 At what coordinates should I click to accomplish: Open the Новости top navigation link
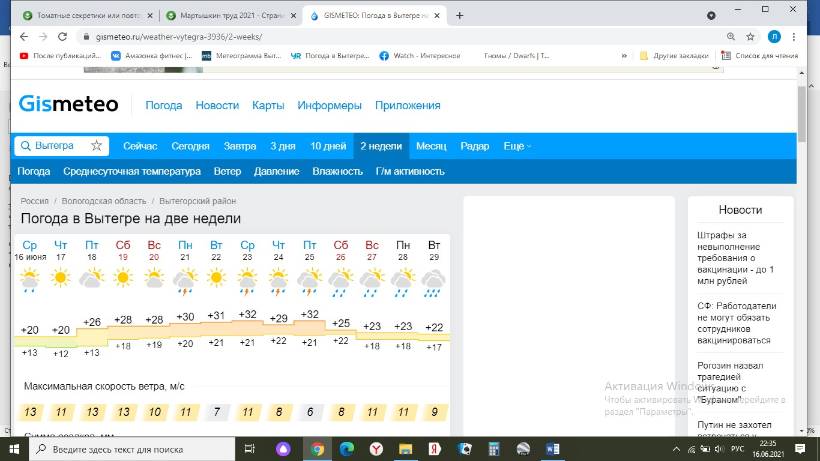click(217, 106)
